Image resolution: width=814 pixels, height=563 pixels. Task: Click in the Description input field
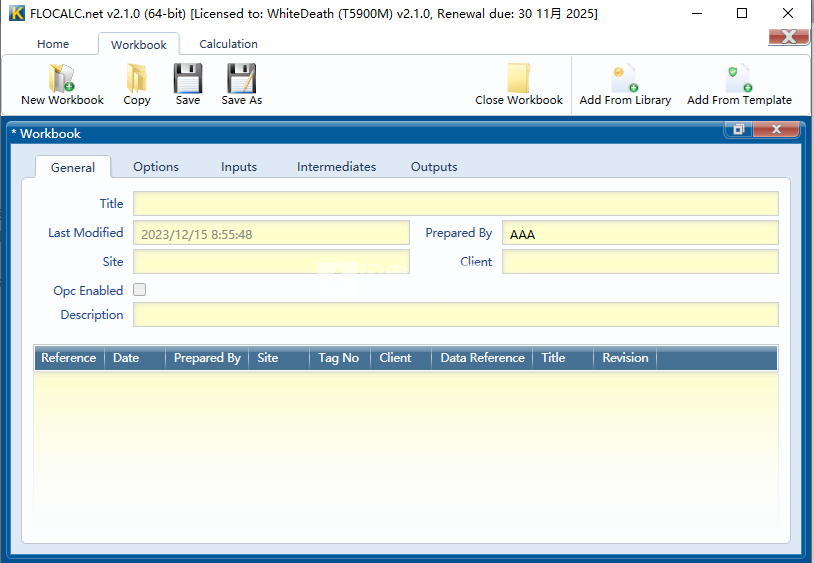(456, 314)
